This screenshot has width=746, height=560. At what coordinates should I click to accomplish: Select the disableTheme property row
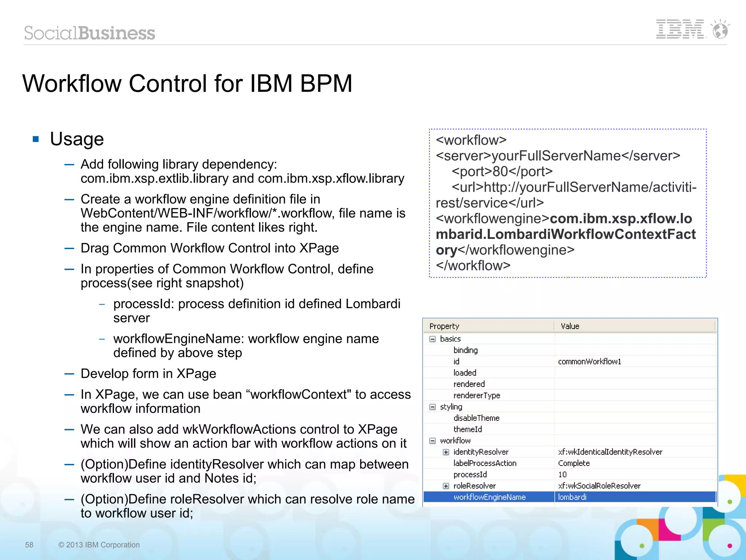click(x=570, y=418)
